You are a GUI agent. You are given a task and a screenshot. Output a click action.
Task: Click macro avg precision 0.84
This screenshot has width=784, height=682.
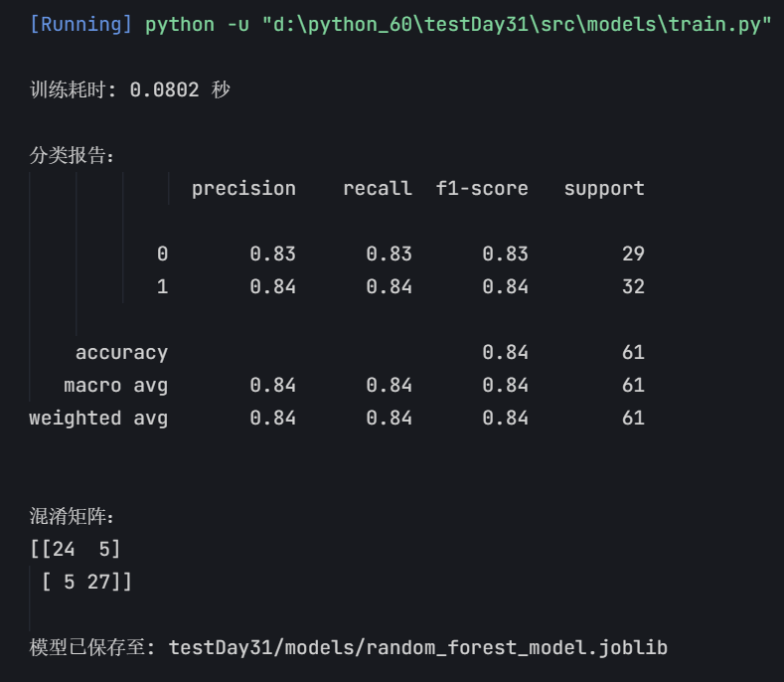(273, 386)
